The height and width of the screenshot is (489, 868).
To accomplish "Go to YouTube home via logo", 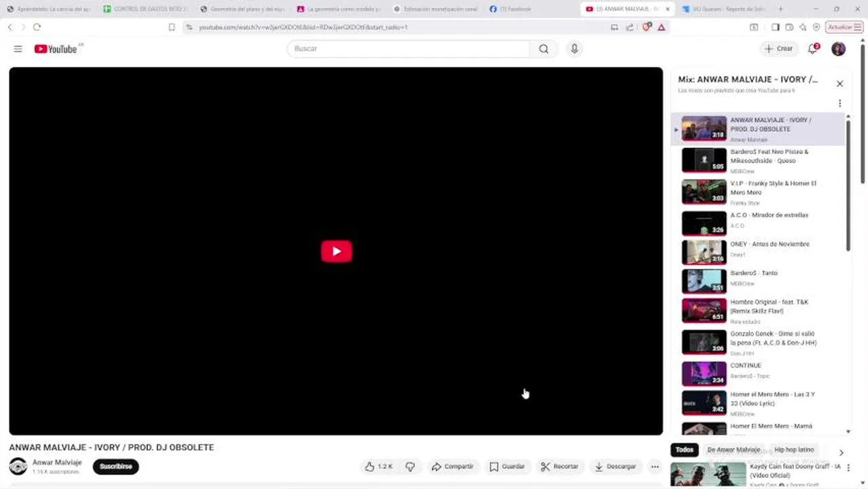I will click(56, 49).
